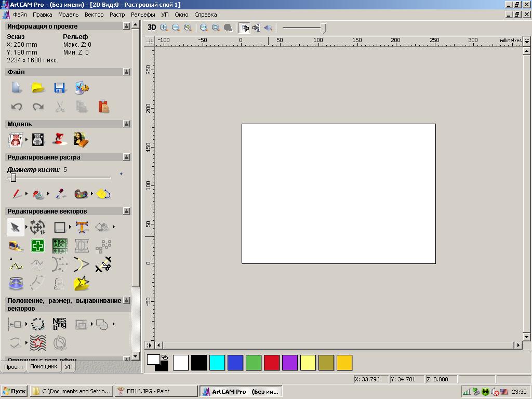Screen dimensions: 532x399
Task: Zoom in with the plus magnifier
Action: tap(164, 28)
